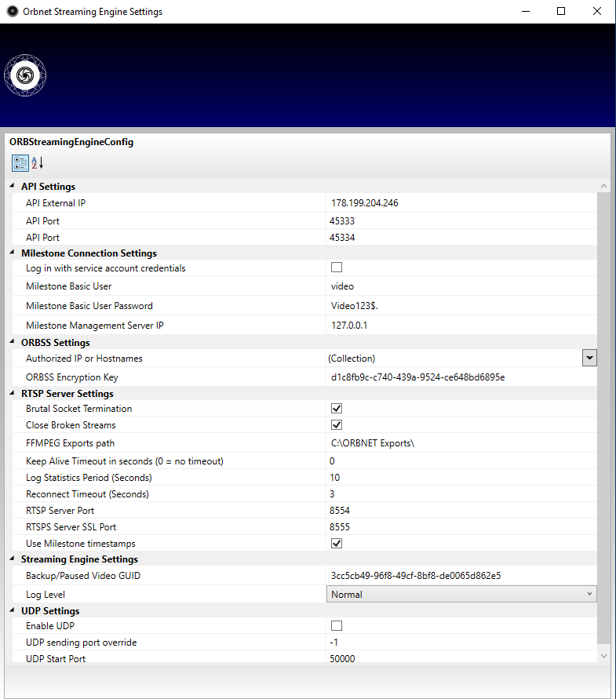Edit Backup/Paused Video GUID value
The width and height of the screenshot is (616, 699).
(461, 576)
